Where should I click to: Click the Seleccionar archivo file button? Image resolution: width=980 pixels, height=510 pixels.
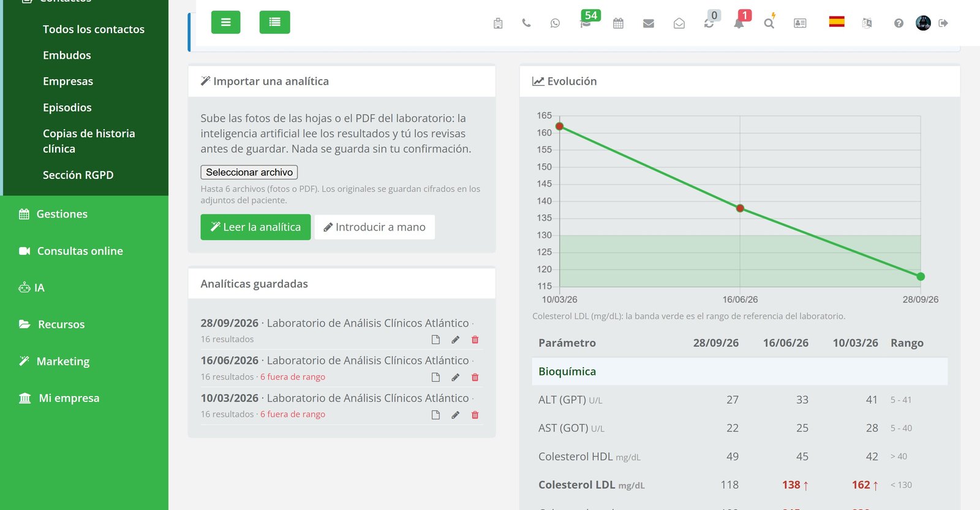[249, 172]
